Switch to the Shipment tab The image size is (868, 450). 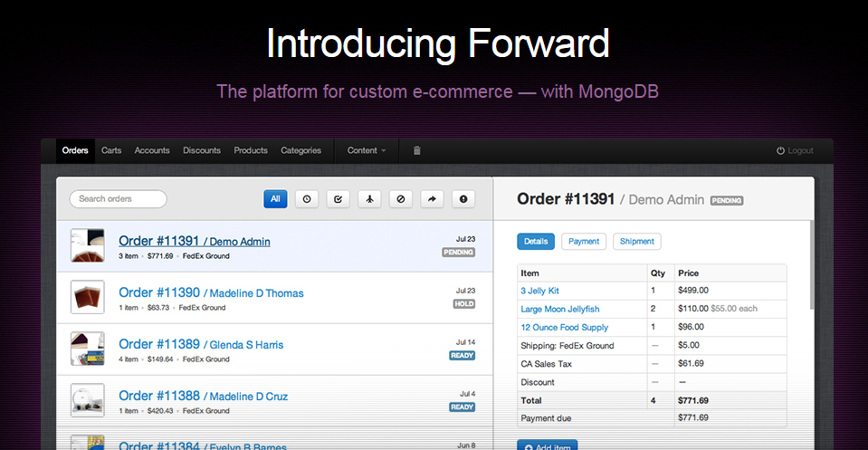click(x=636, y=242)
